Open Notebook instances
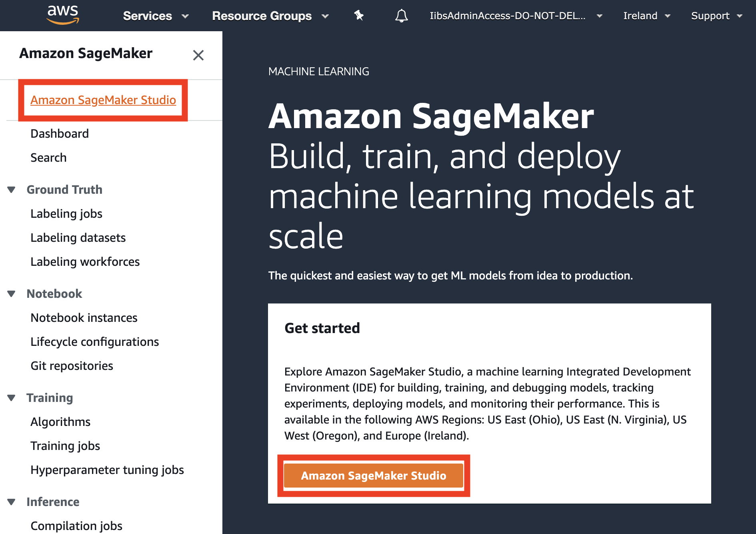 84,318
